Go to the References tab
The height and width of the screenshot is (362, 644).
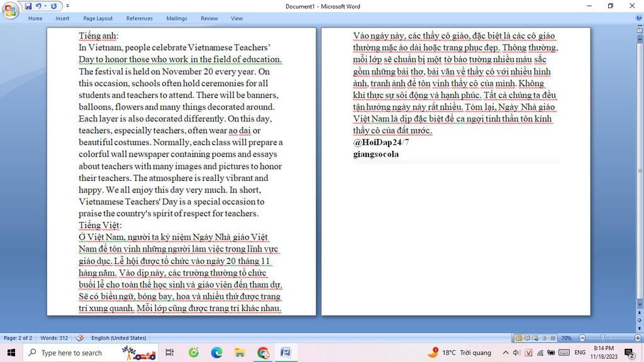point(139,18)
